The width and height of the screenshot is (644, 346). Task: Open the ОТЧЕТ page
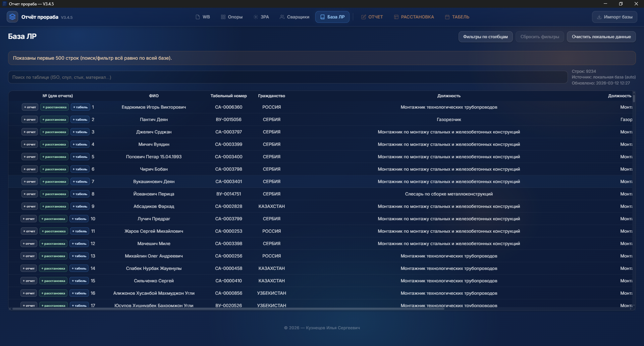[x=372, y=17]
